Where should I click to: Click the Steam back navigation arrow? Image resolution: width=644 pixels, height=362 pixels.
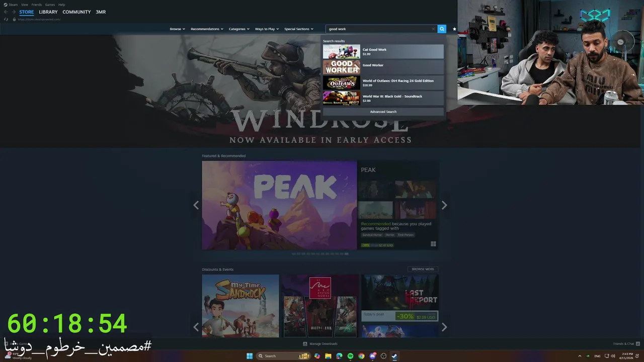click(x=6, y=12)
